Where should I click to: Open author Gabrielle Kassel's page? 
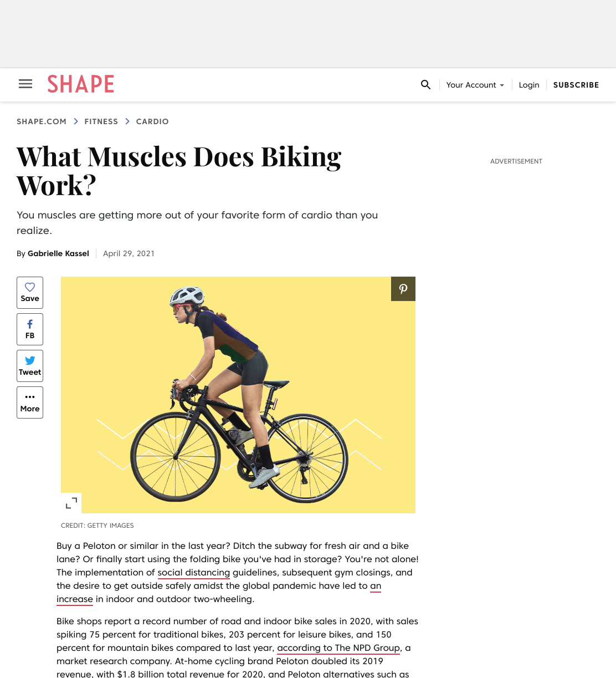(58, 253)
